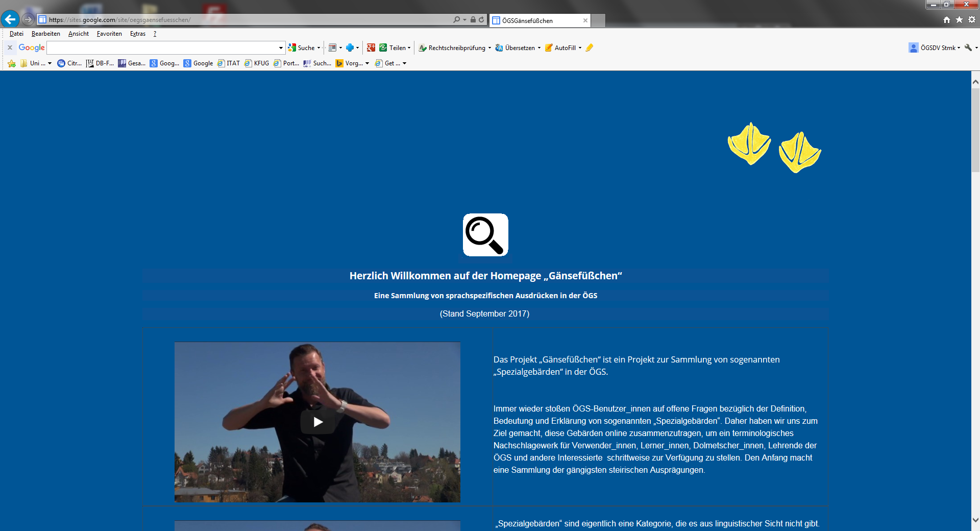Click the heading Herzlich Willkommen auf der Homepage
This screenshot has height=531, width=980.
(x=485, y=276)
